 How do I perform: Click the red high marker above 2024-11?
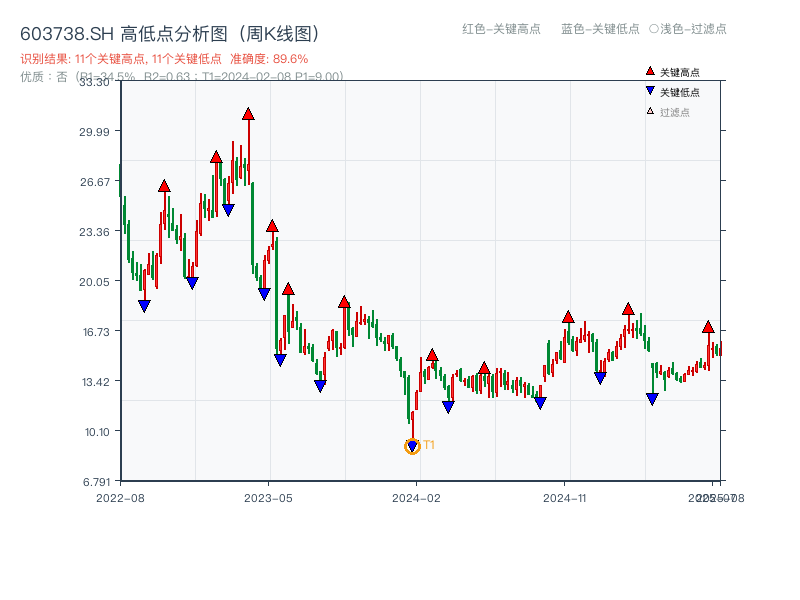click(568, 317)
